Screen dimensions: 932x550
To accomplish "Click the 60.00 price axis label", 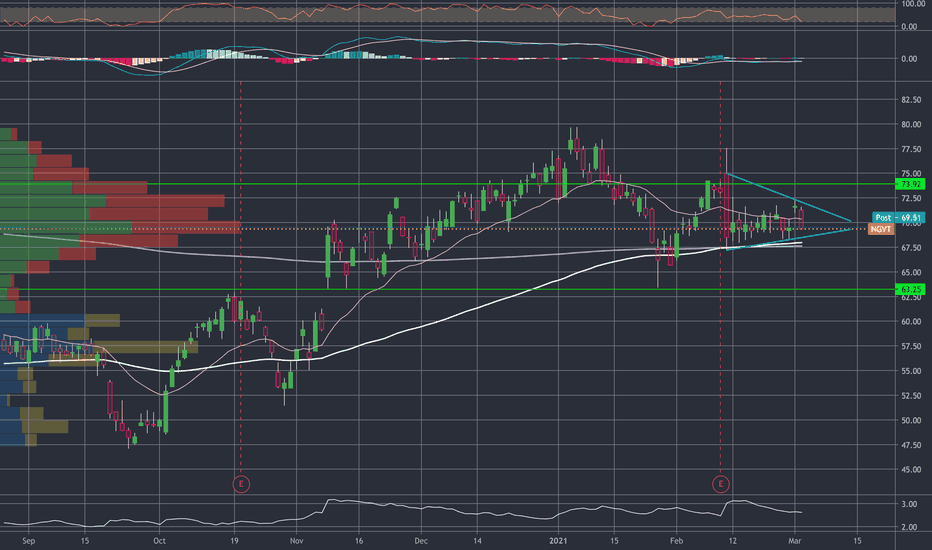I will point(911,322).
